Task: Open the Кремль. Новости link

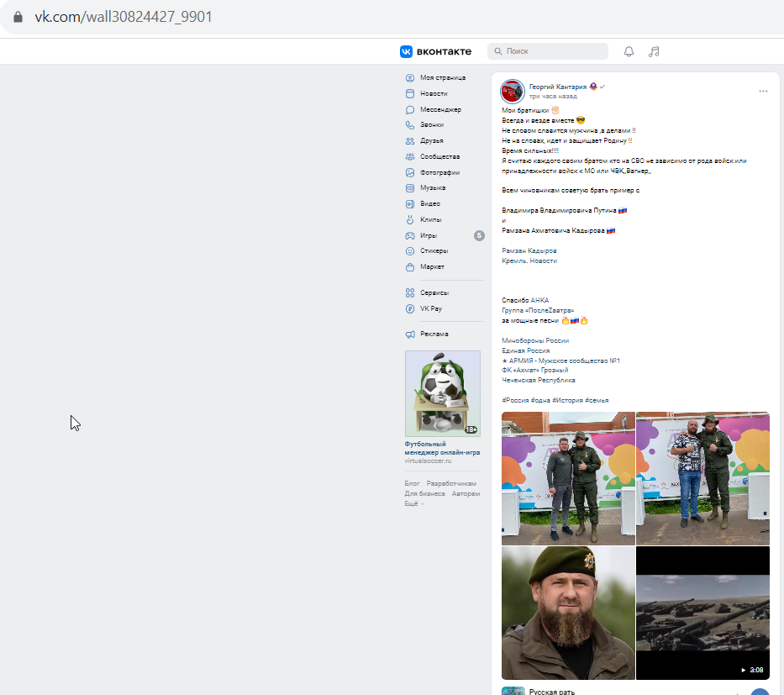Action: point(529,261)
